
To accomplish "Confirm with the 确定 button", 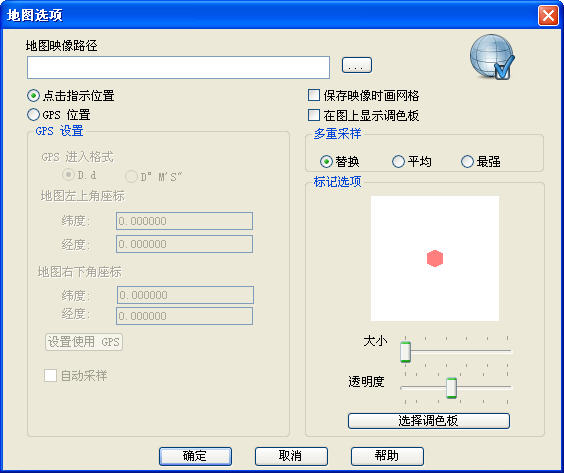I will (x=195, y=456).
